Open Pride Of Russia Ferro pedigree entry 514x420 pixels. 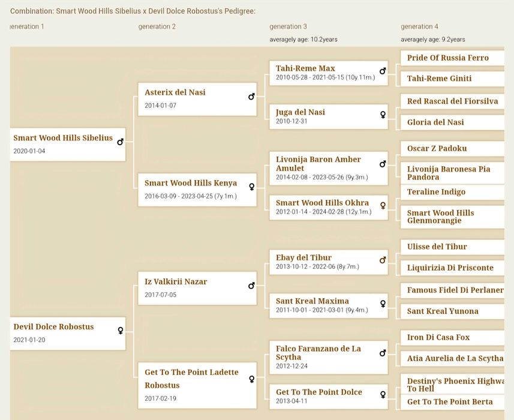point(447,58)
